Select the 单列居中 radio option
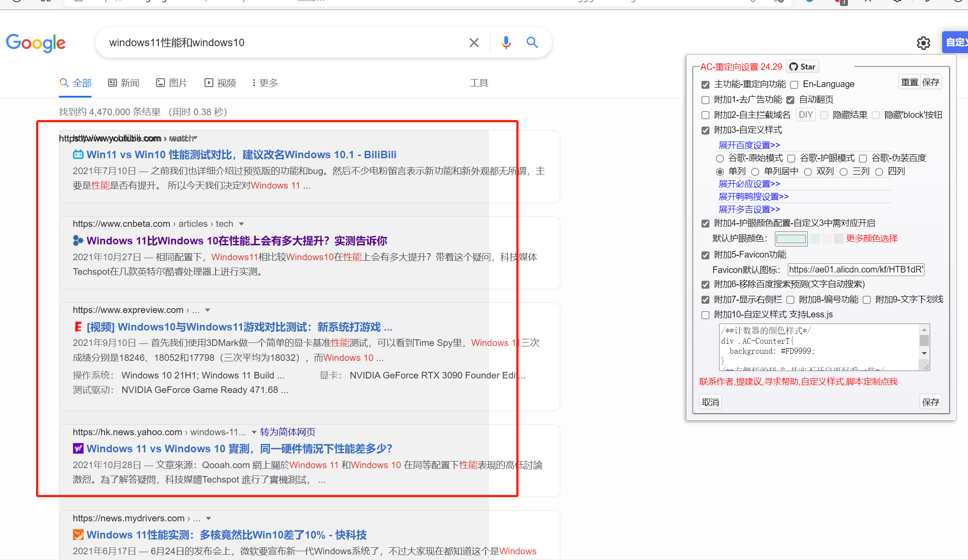 (x=755, y=172)
